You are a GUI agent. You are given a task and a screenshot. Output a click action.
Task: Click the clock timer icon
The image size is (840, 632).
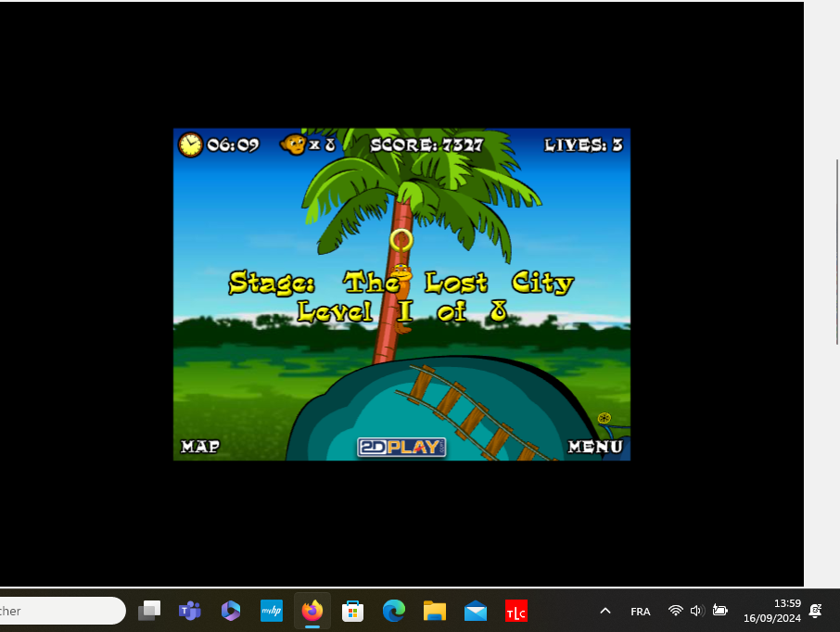[x=190, y=145]
